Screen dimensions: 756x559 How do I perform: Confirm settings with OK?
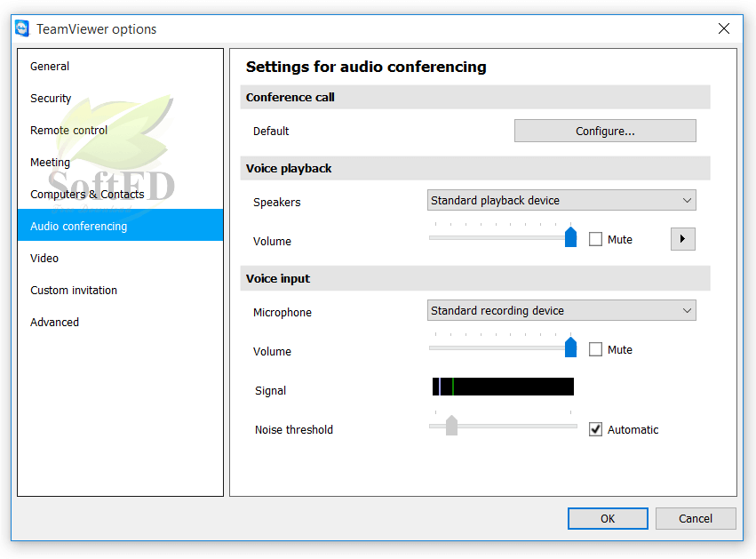tap(608, 518)
